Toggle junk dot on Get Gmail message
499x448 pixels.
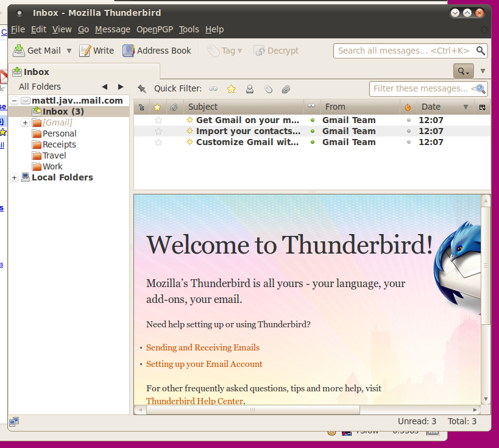tap(409, 120)
